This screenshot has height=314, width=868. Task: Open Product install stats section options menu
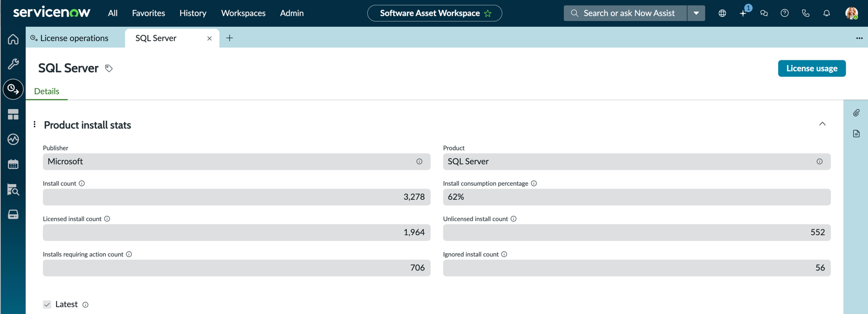[x=35, y=124]
